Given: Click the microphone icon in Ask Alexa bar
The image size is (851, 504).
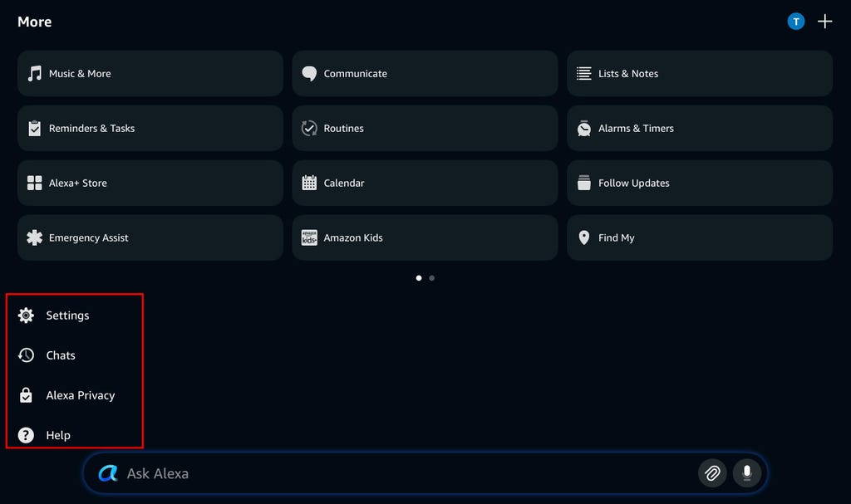Looking at the screenshot, I should click(746, 473).
